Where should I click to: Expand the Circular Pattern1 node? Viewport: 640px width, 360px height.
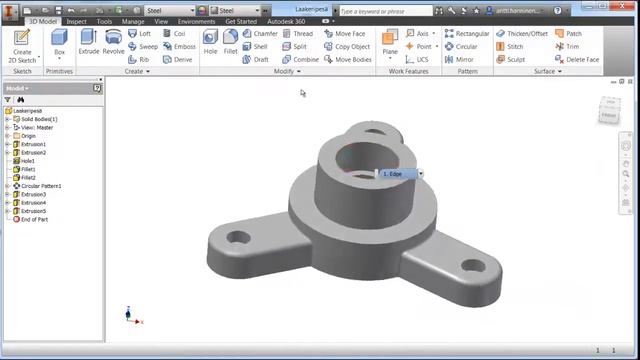pyautogui.click(x=7, y=186)
